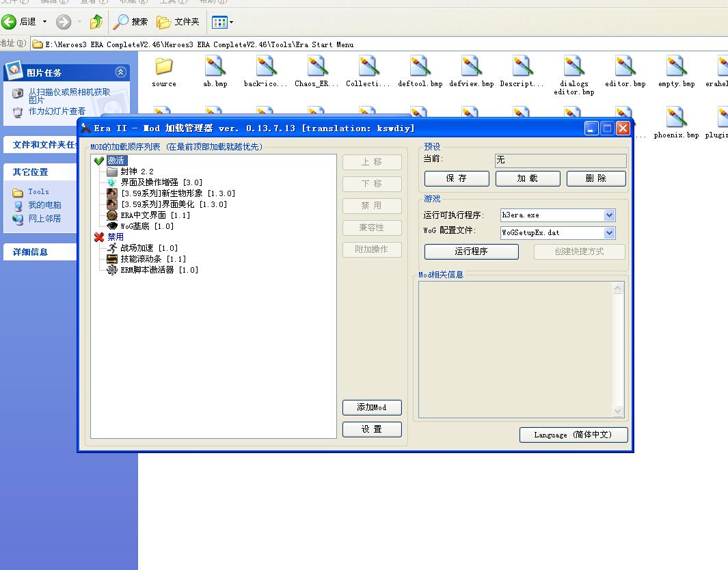Click the 附加操作 button

(372, 249)
